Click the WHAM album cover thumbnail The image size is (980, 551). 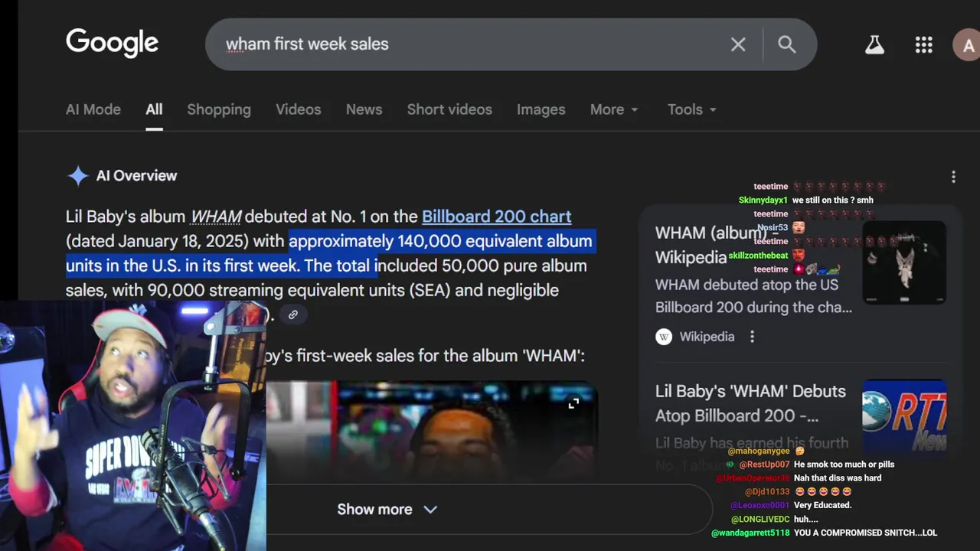click(904, 262)
